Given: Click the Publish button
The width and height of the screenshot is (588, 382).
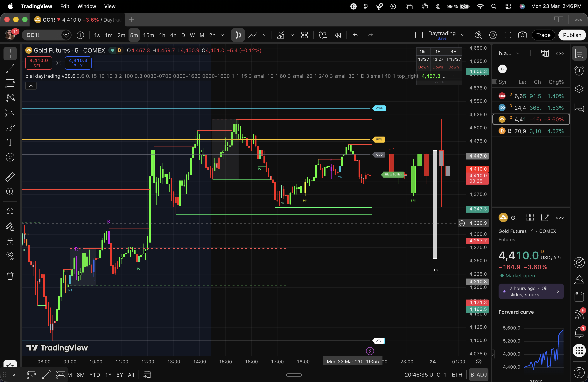Looking at the screenshot, I should click(x=572, y=35).
